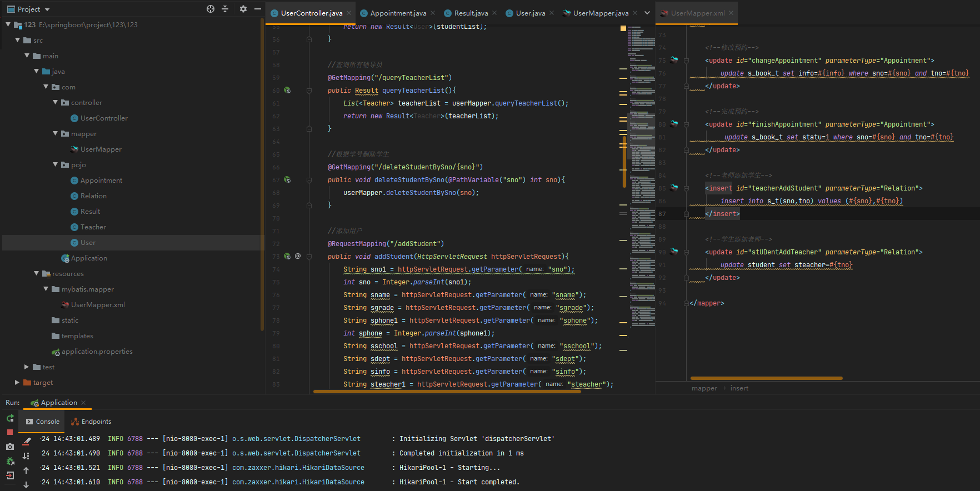Clear console output with eraser icon
The image size is (980, 491).
[26, 441]
